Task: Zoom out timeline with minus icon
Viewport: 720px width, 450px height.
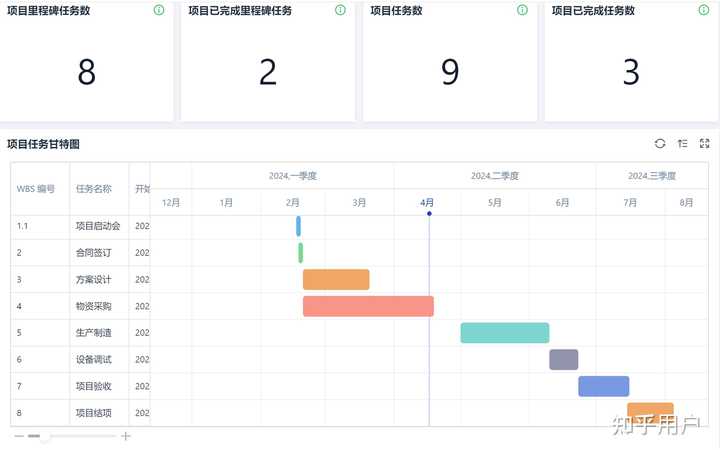Action: point(19,436)
